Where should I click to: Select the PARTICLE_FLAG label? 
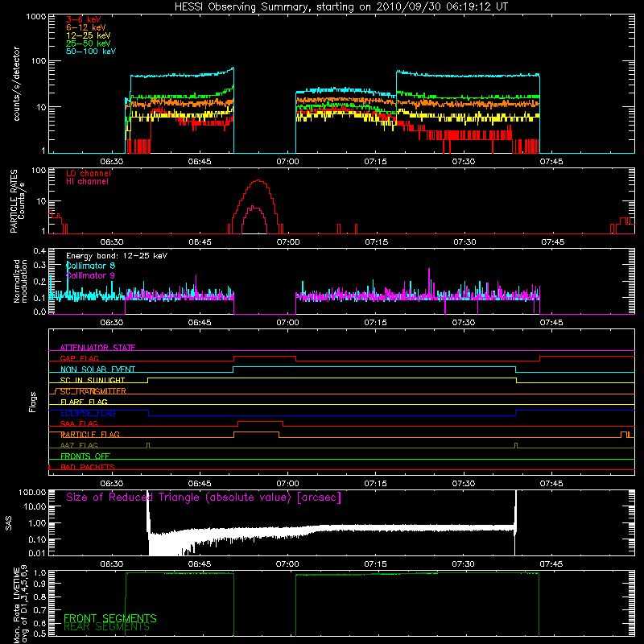pos(90,434)
